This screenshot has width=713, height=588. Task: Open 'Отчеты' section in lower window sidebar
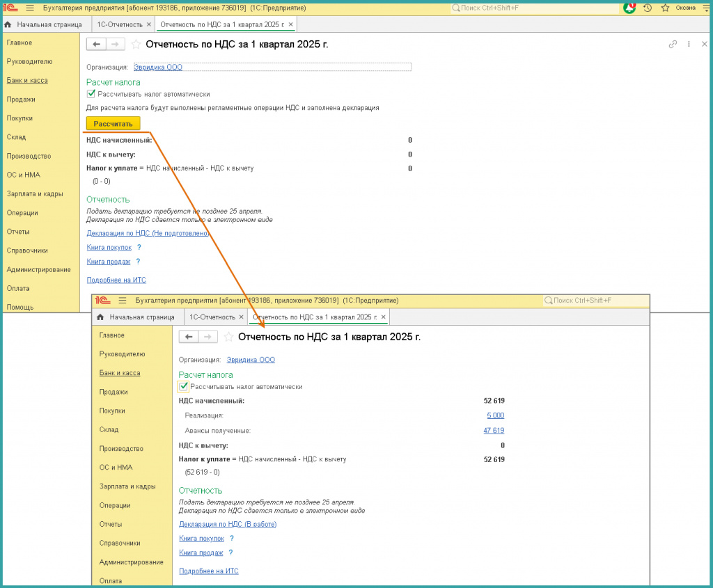pos(111,524)
